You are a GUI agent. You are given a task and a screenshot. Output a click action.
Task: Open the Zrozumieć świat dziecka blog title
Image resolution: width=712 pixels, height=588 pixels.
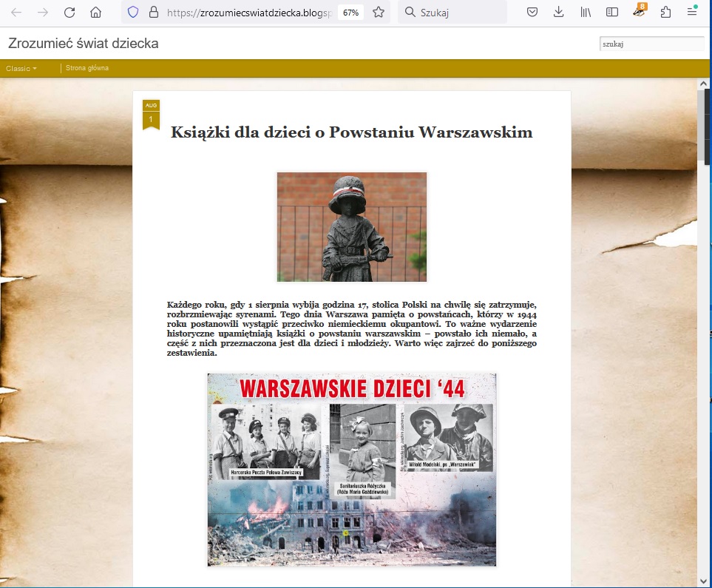click(84, 44)
